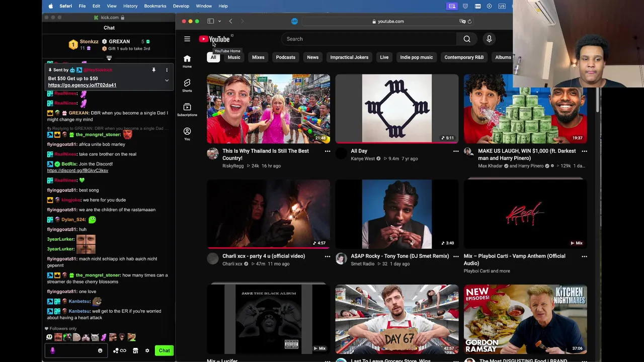644x362 pixels.
Task: Select the News filter chip
Action: pyautogui.click(x=313, y=57)
